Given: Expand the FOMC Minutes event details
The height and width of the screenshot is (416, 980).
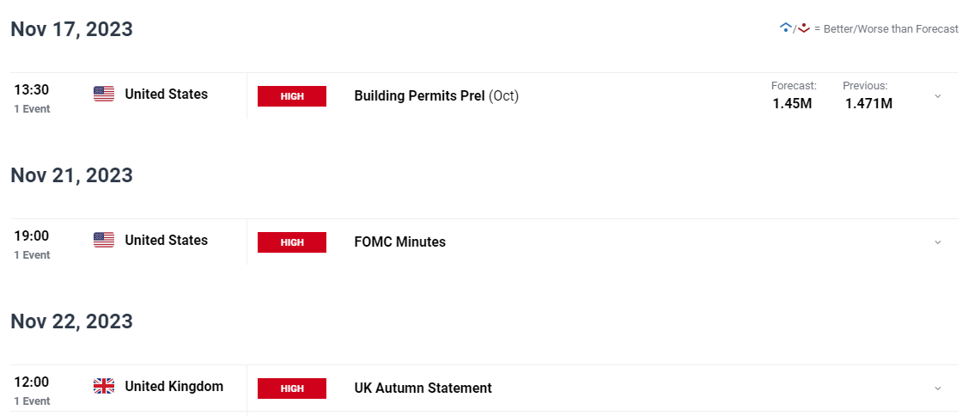Looking at the screenshot, I should (938, 242).
